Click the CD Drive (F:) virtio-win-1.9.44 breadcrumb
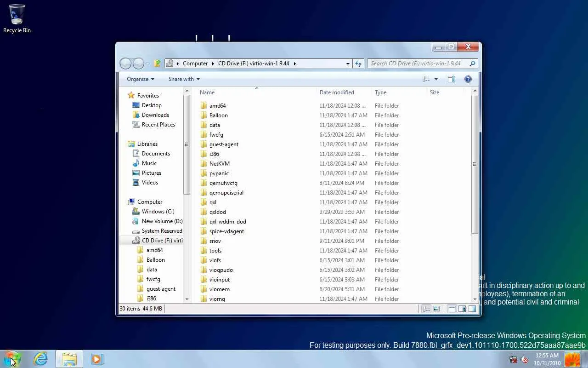This screenshot has height=368, width=588. coord(254,63)
